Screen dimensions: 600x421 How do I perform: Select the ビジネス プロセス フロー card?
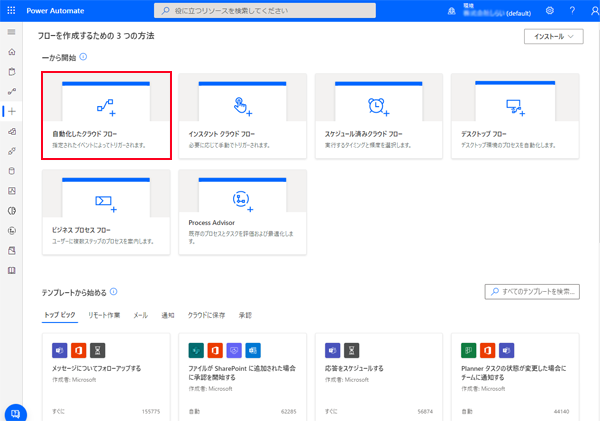coord(106,212)
